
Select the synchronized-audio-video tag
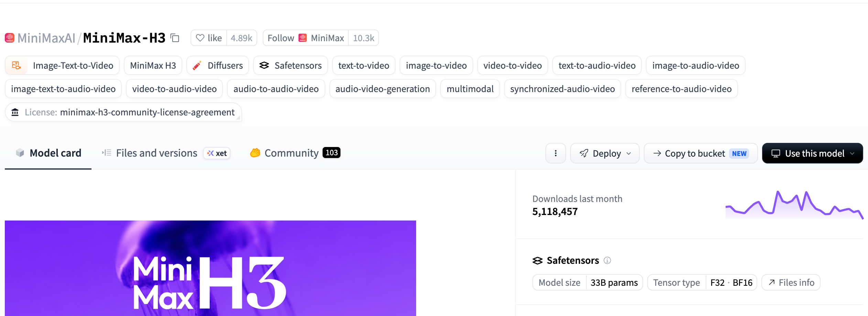[x=563, y=89]
